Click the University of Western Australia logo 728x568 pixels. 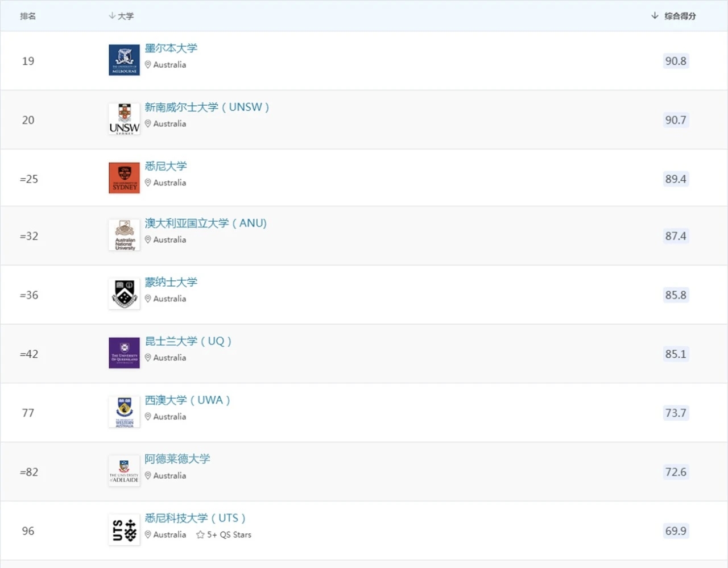pyautogui.click(x=123, y=411)
